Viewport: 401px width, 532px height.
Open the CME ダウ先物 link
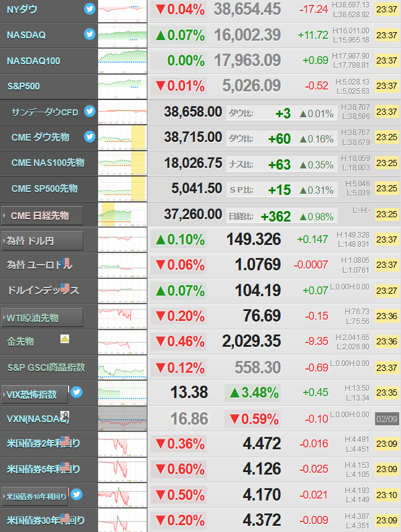tap(40, 138)
